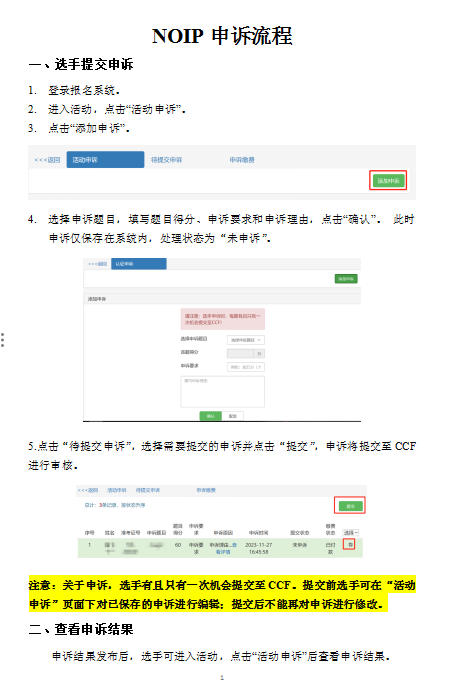Click the title NOIP 申诉流程
The height and width of the screenshot is (690, 462).
[x=222, y=36]
